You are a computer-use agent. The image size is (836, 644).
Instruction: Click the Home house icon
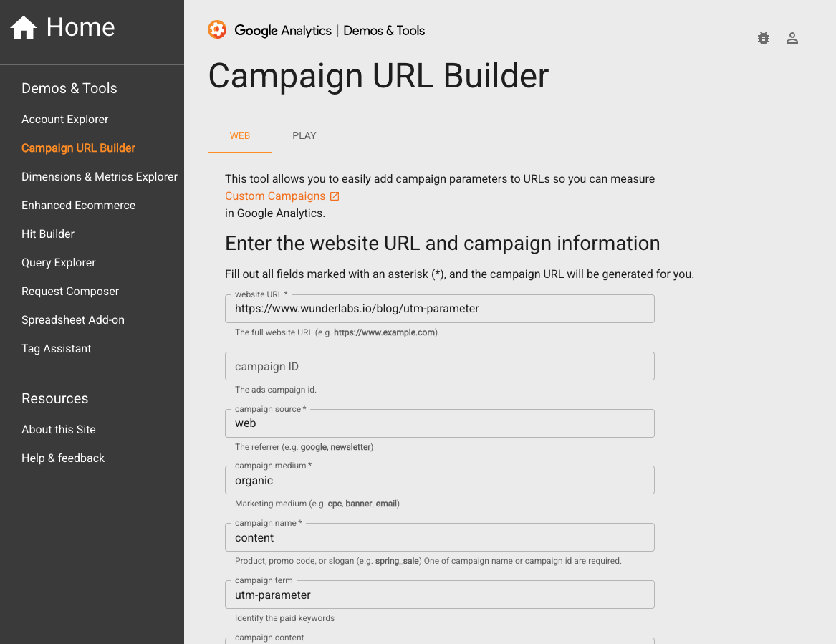24,28
